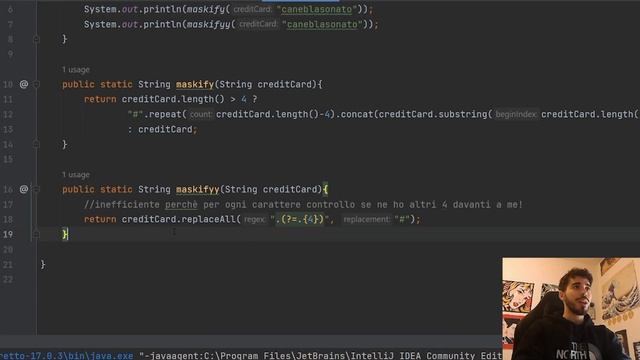
Task: Click the regex string ".(?=.{4})"
Action: point(300,219)
